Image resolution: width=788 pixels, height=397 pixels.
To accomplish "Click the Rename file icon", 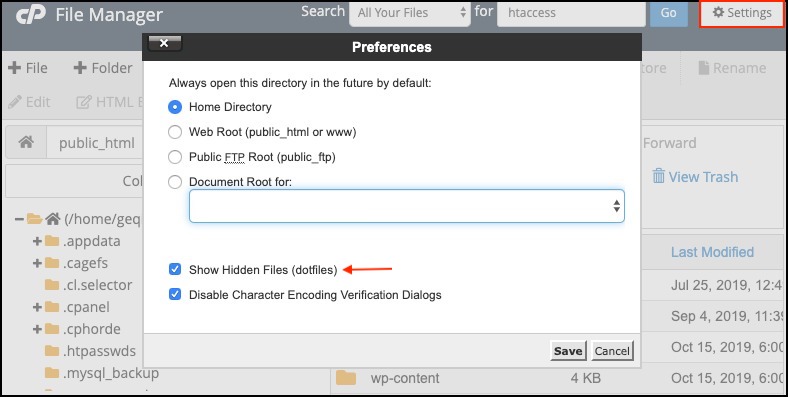I will 704,68.
